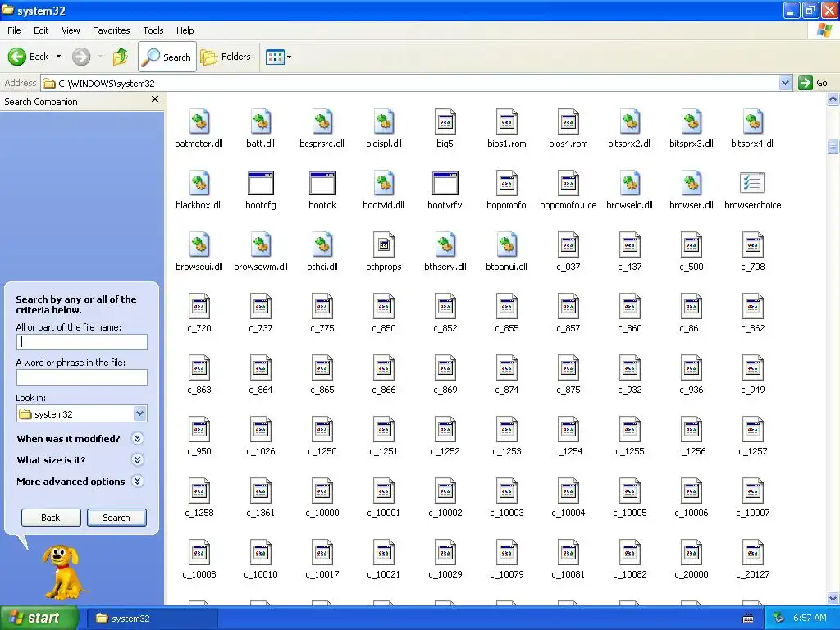Select the bthserv.dll file icon

point(445,244)
